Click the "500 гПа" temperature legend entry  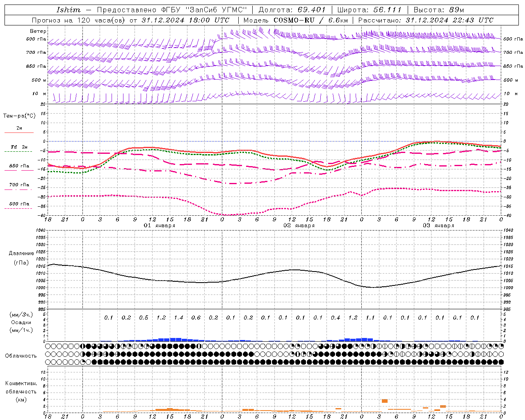(x=19, y=204)
